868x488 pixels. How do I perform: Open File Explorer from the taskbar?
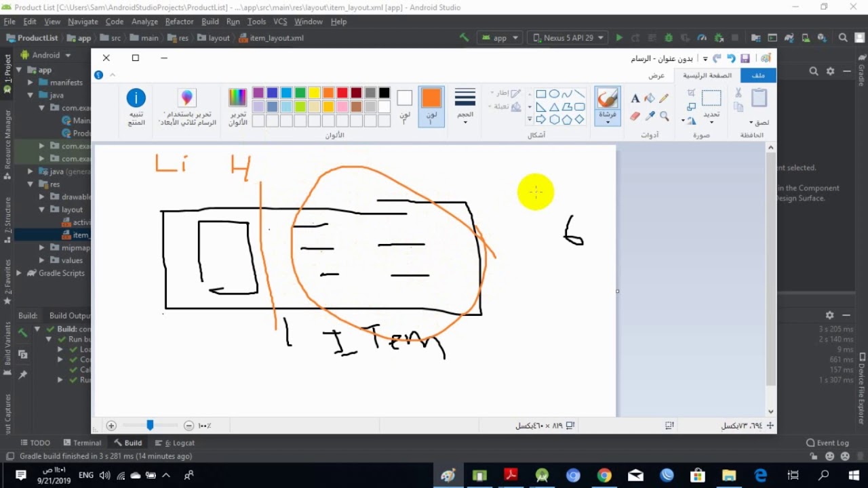[x=729, y=476]
